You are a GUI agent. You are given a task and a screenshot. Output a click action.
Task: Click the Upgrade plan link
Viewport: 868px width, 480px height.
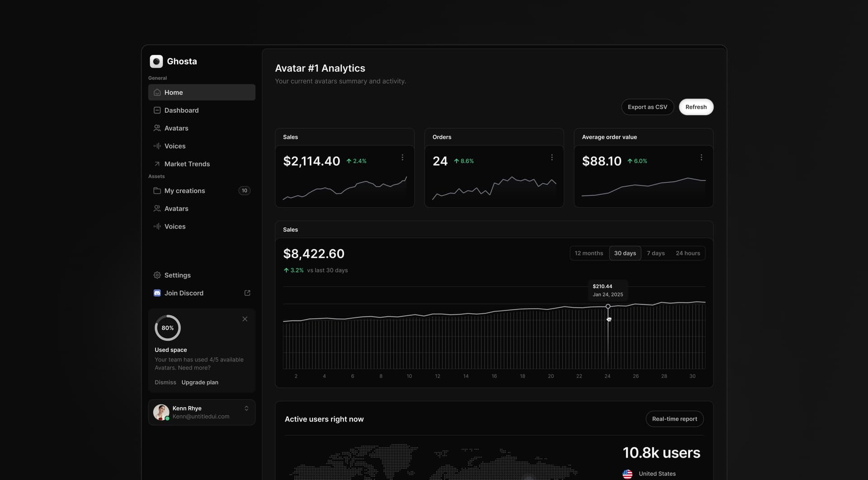200,382
